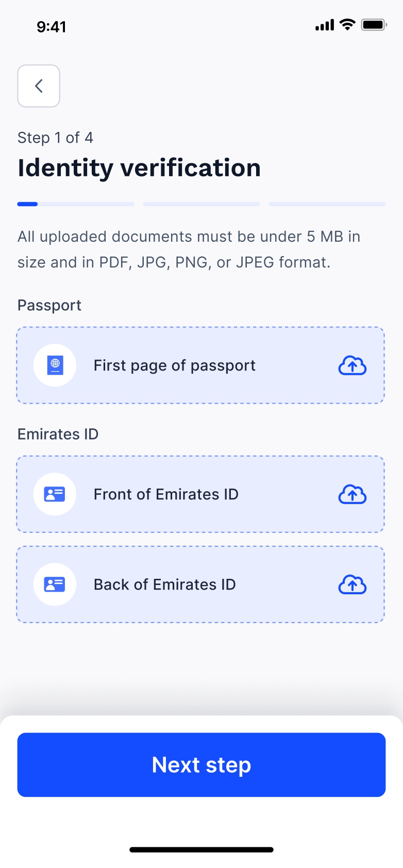Select the First page of passport label
Screen dimensions: 403x868
174,365
